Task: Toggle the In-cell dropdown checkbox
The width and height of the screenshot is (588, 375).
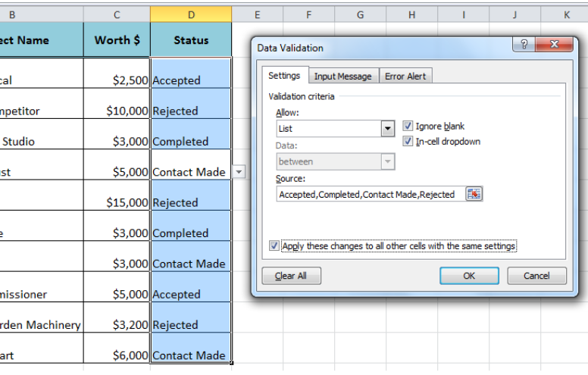Action: point(408,142)
